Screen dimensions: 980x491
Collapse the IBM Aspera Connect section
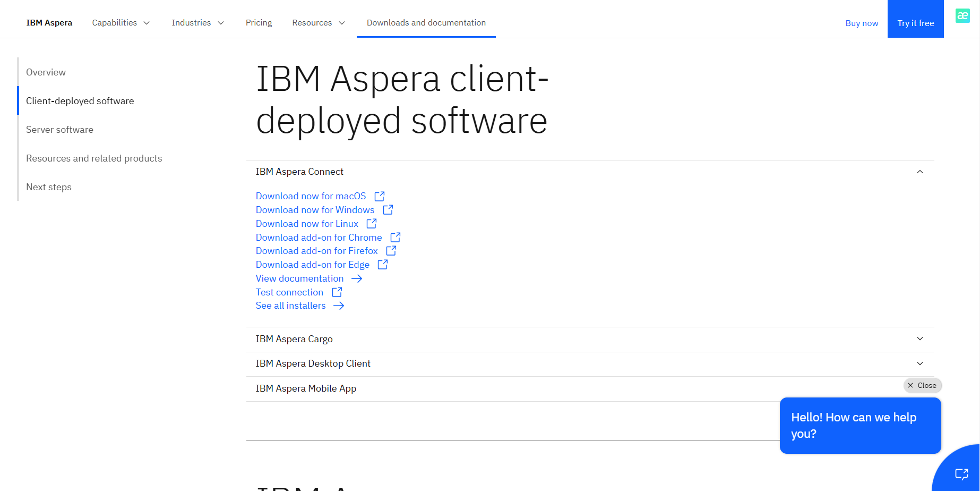920,172
